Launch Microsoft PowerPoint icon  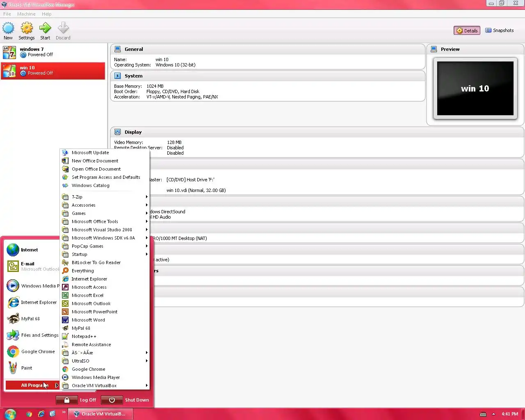(65, 312)
